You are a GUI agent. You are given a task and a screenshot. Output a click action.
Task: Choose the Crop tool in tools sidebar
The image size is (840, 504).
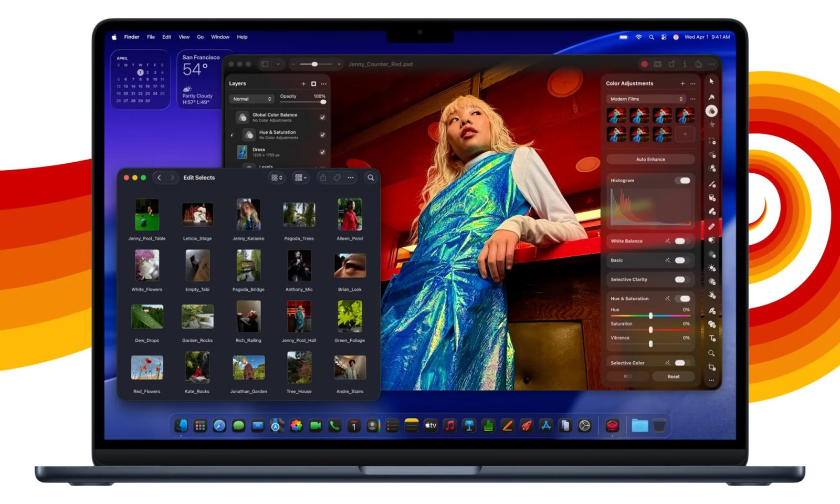(712, 367)
